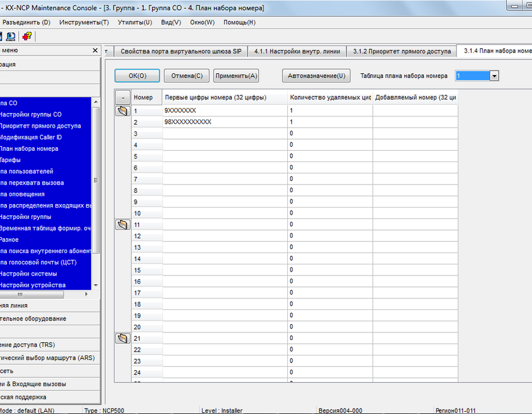Image resolution: width=532 pixels, height=414 pixels.
Task: Click the Автоназначение(U) button
Action: pyautogui.click(x=316, y=76)
